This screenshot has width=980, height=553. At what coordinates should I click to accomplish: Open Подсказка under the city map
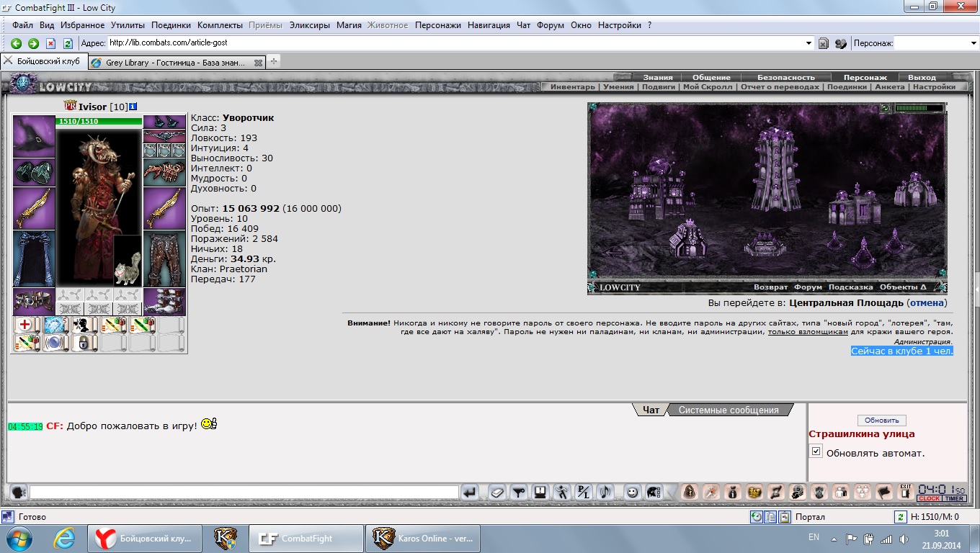pyautogui.click(x=850, y=287)
